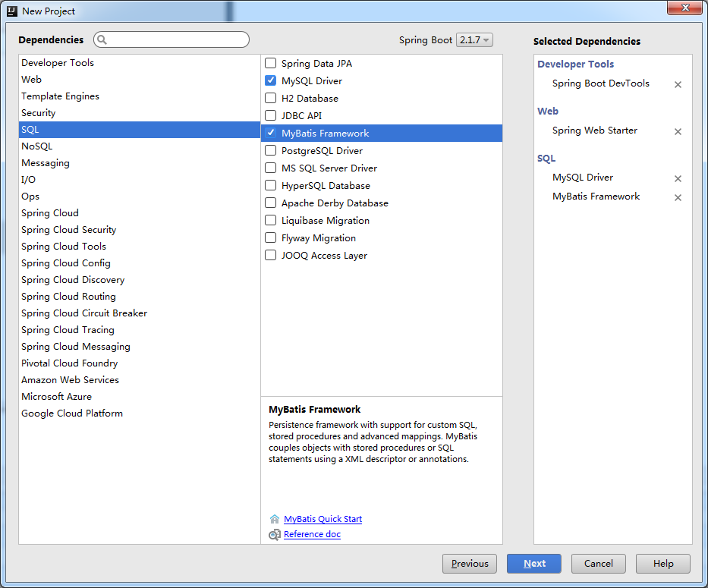
Task: Go back with the Previous button
Action: pos(470,564)
